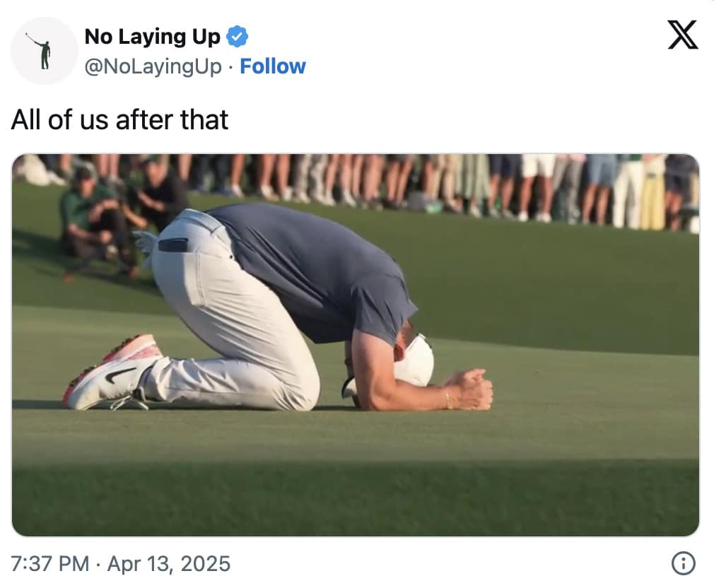The image size is (714, 588).
Task: Follow the NoLayingUp account
Action: click(273, 66)
